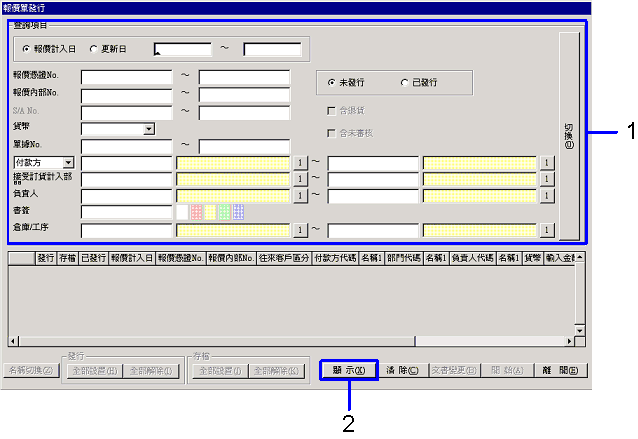Click 全部設置(H) in the 發行 group

point(95,371)
